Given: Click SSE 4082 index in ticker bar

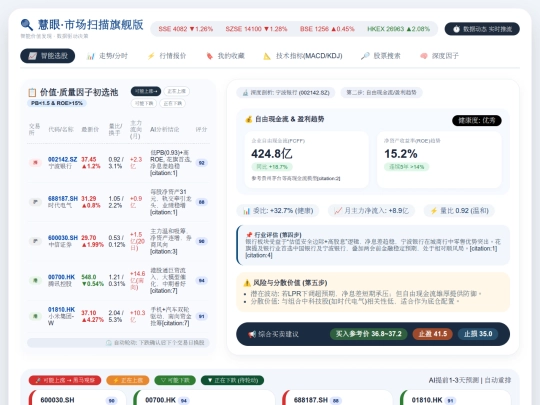Looking at the screenshot, I should pyautogui.click(x=186, y=29).
